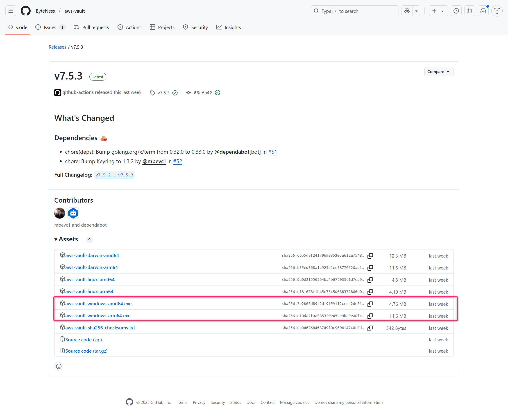Viewport: 508px width, 420px height.
Task: Open your pull requests from the header icon
Action: (x=469, y=11)
